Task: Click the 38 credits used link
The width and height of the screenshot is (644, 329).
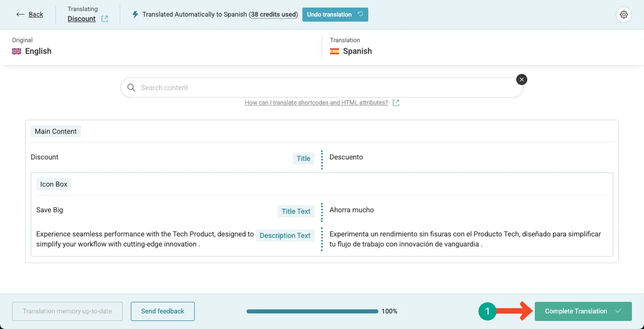Action: tap(274, 15)
